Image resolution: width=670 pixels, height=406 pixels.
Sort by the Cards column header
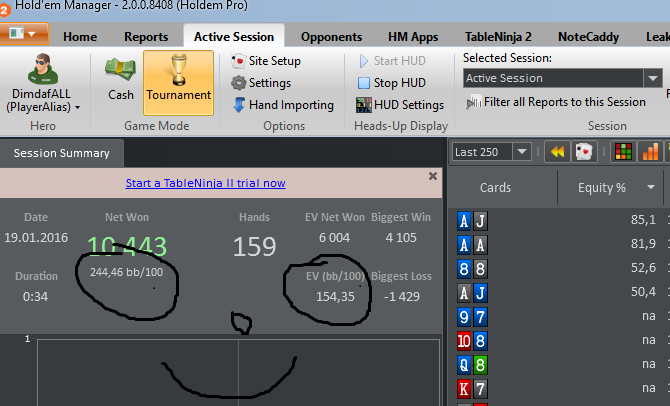tap(495, 188)
